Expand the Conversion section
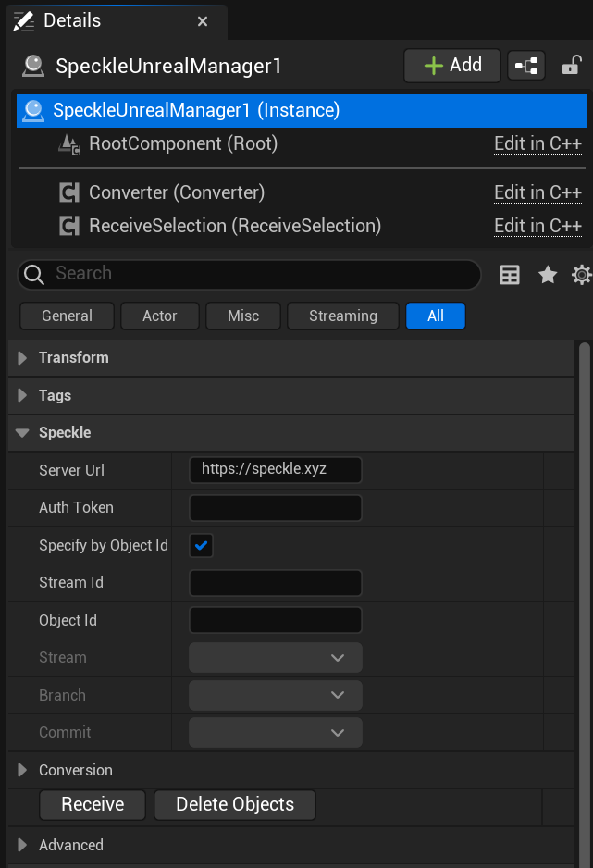593x868 pixels. [x=22, y=770]
